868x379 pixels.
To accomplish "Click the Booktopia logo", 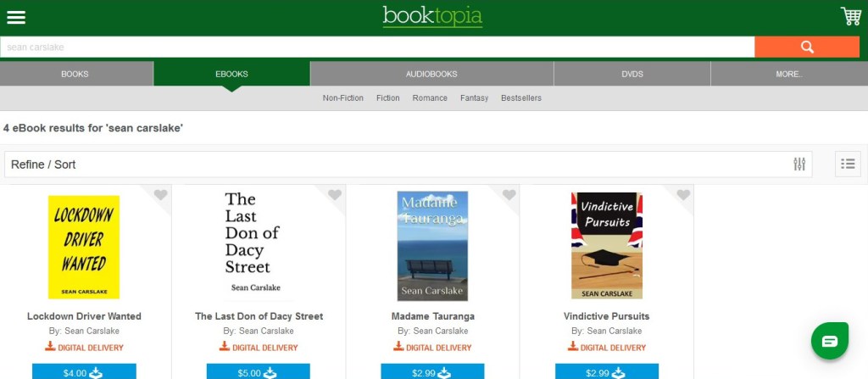I will pyautogui.click(x=432, y=16).
